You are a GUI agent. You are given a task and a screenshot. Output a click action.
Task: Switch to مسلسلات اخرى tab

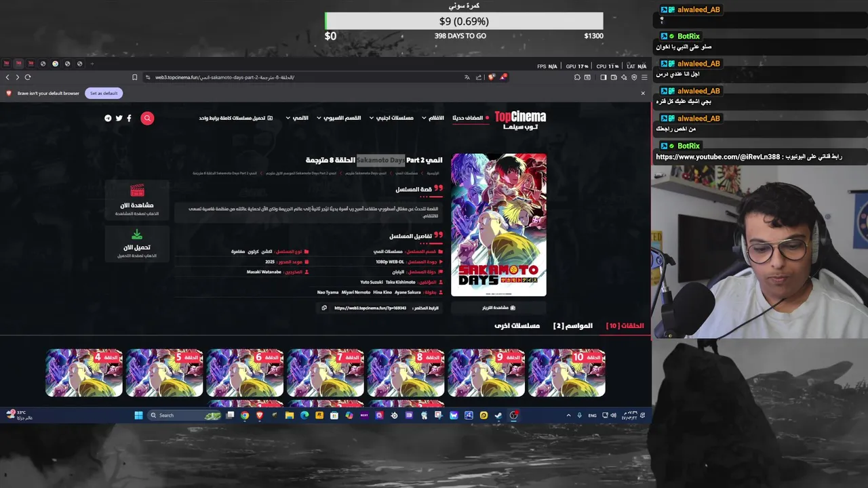[x=517, y=326]
